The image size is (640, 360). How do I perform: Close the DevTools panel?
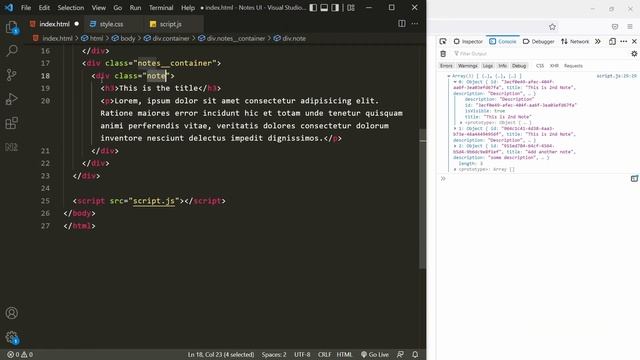[x=634, y=41]
